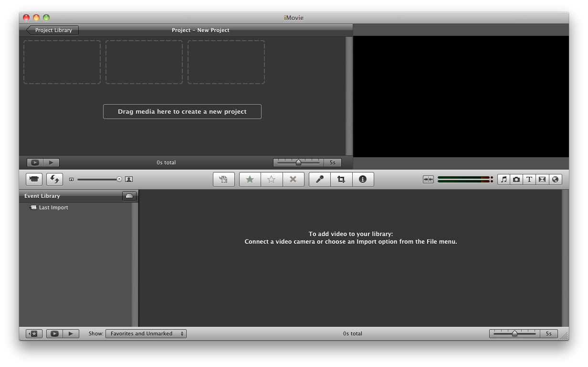Add selection to project button
The width and height of the screenshot is (588, 367).
[223, 179]
